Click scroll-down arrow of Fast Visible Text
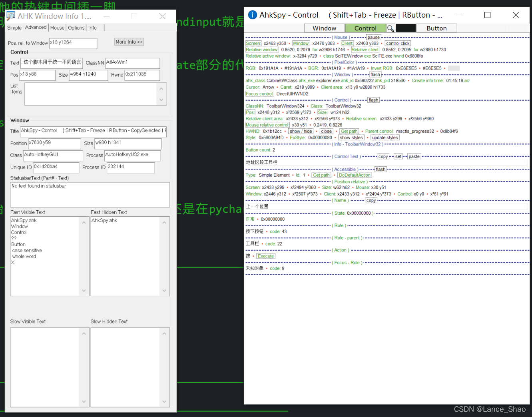This screenshot has height=417, width=532. tap(84, 291)
